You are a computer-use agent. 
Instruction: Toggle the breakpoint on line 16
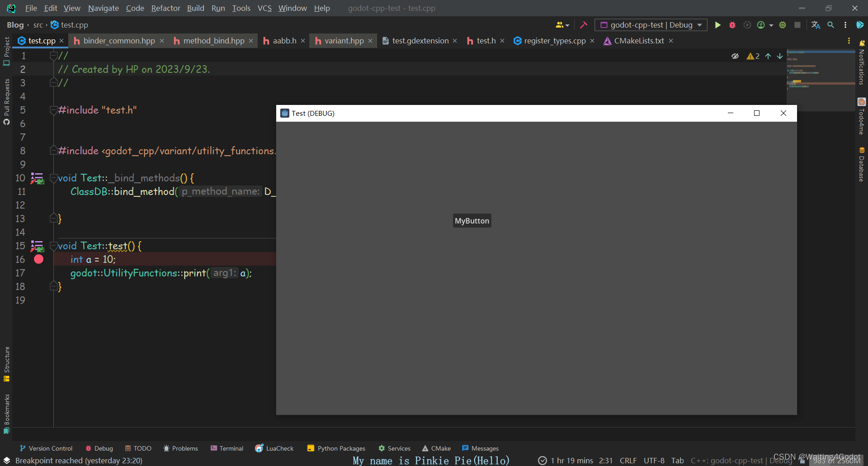[38, 259]
